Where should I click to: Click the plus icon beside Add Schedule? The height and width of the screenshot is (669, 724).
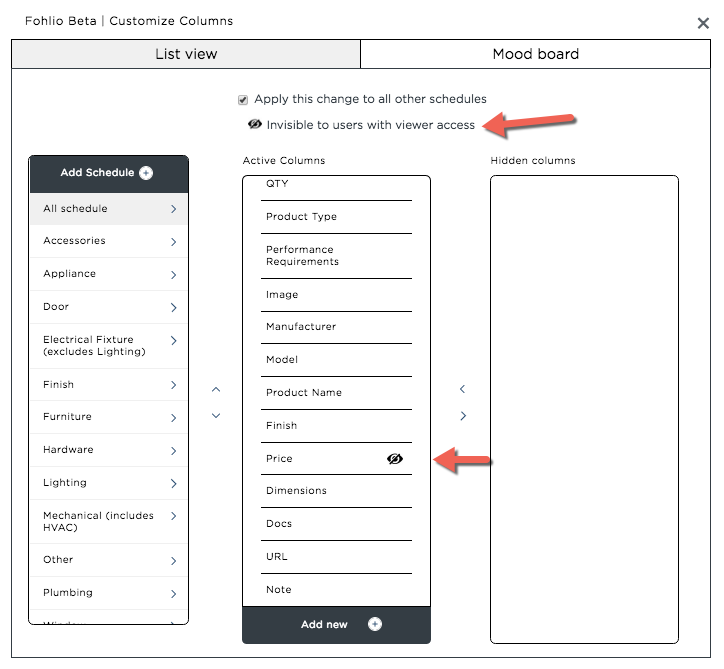(x=146, y=173)
